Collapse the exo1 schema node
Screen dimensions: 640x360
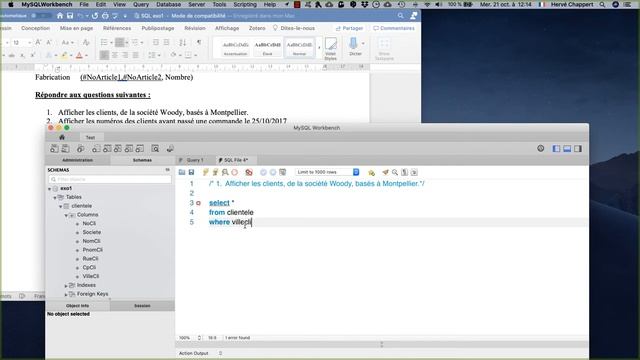tap(50, 189)
